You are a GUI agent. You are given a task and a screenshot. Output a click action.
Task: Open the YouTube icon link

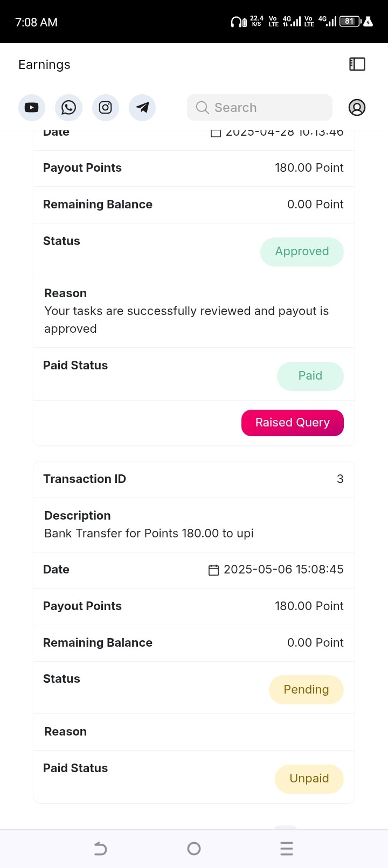click(32, 108)
